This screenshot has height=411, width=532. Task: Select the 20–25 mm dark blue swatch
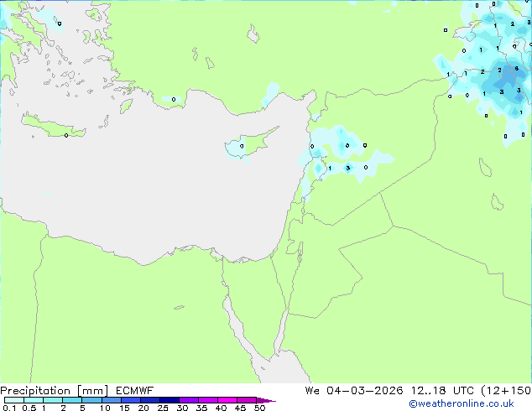point(150,400)
